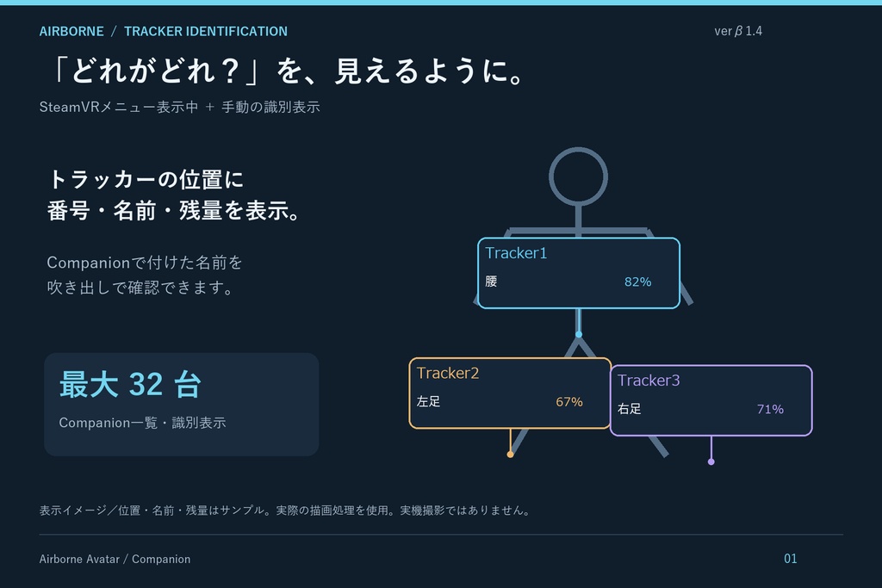Click the 腰 position label in Tracker1
This screenshot has height=588, width=882.
491,281
